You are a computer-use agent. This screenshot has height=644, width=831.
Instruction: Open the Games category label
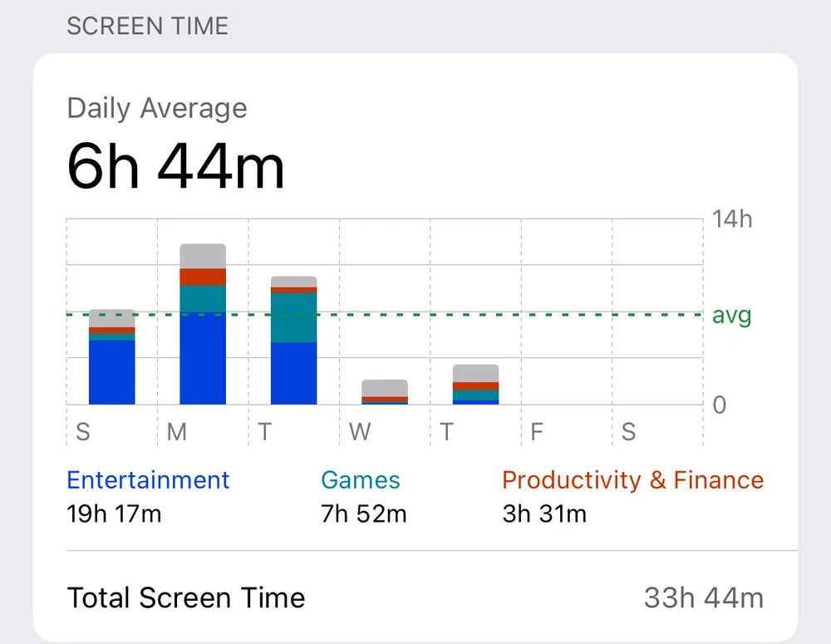pyautogui.click(x=361, y=480)
